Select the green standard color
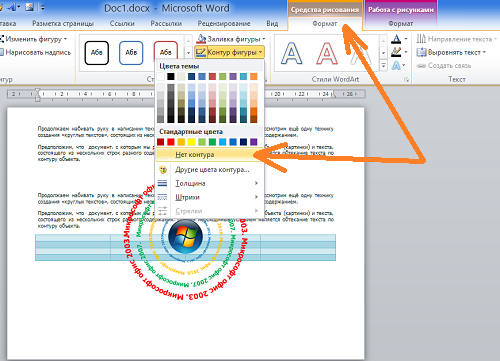This screenshot has height=361, width=500. 212,142
